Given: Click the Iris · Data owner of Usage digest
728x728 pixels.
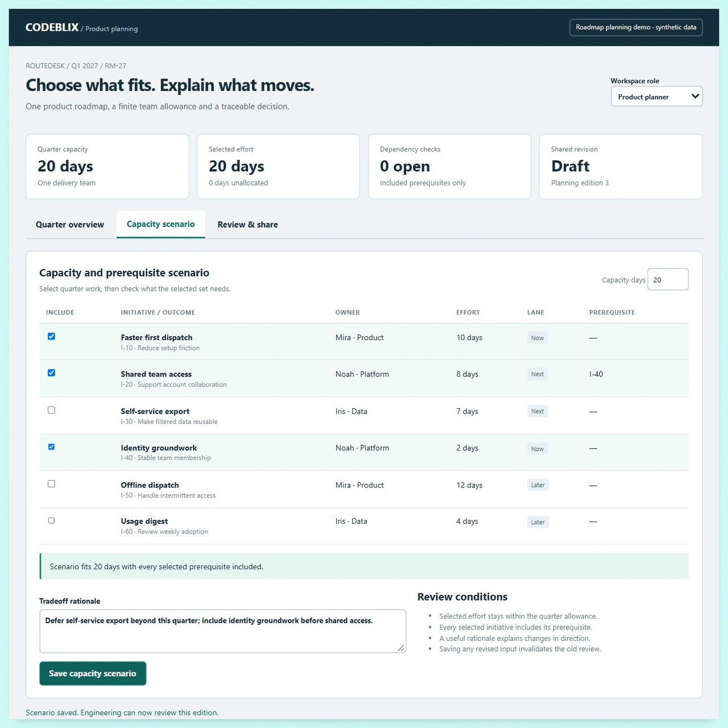Looking at the screenshot, I should tap(351, 521).
